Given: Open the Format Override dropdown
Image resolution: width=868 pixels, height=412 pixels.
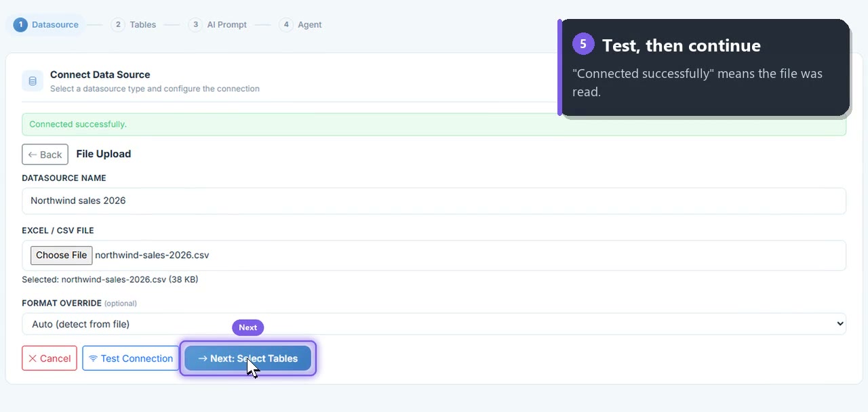Looking at the screenshot, I should coord(434,324).
